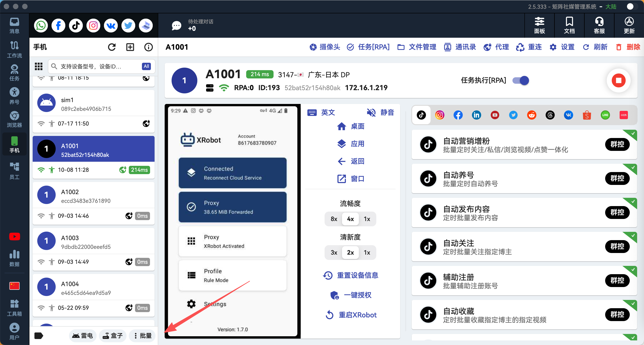Screen dimensions: 644x345
Task: Toggle the 任务执行[RPA] switch
Action: point(520,80)
